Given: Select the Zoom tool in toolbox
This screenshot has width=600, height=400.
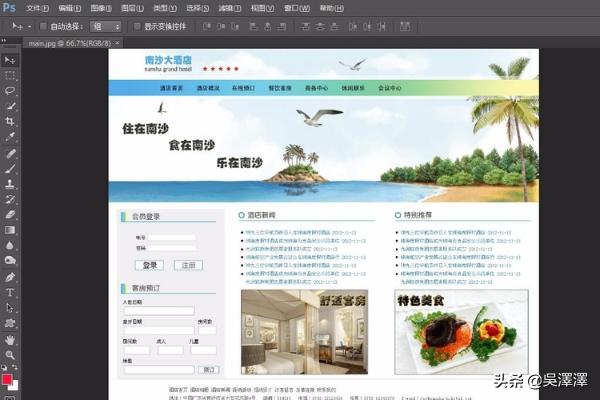Looking at the screenshot, I should (10, 354).
